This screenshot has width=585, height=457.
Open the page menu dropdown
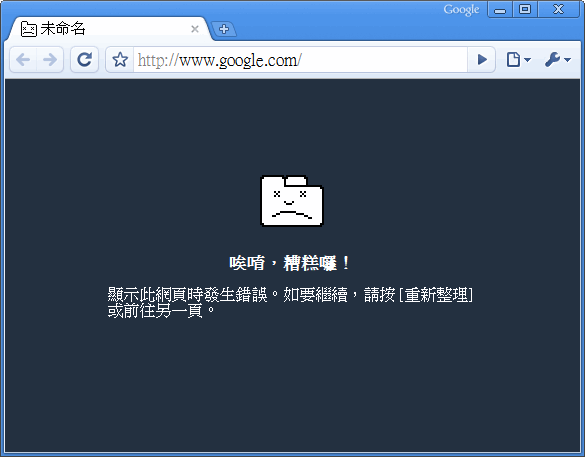[x=518, y=59]
